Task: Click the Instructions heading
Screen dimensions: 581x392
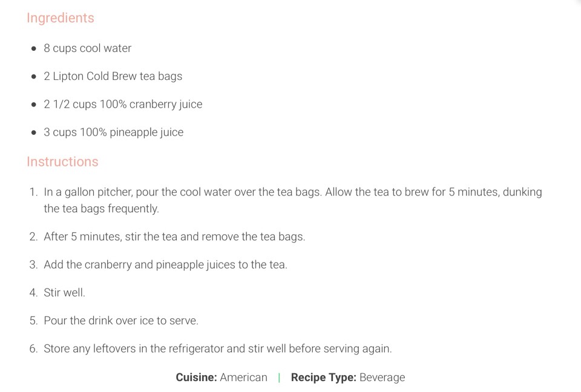Action: 62,162
